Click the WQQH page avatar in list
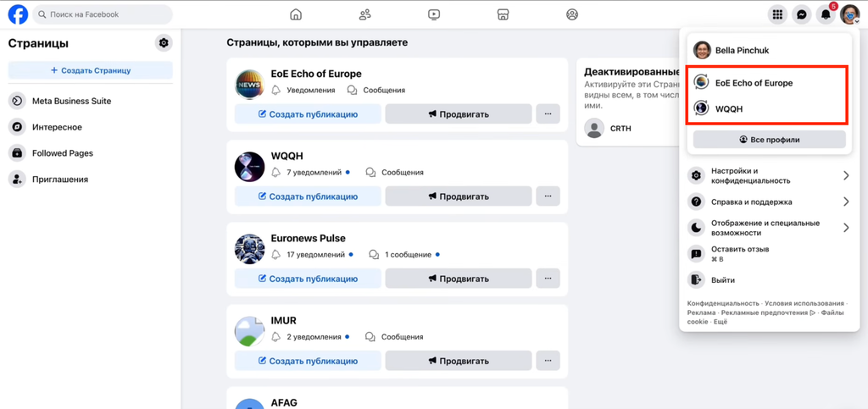The image size is (868, 409). (250, 167)
